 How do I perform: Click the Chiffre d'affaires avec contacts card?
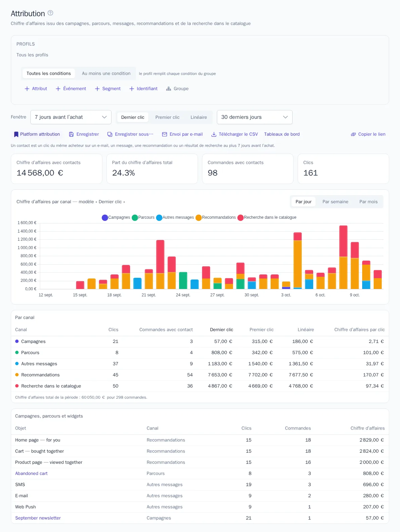[x=56, y=169]
